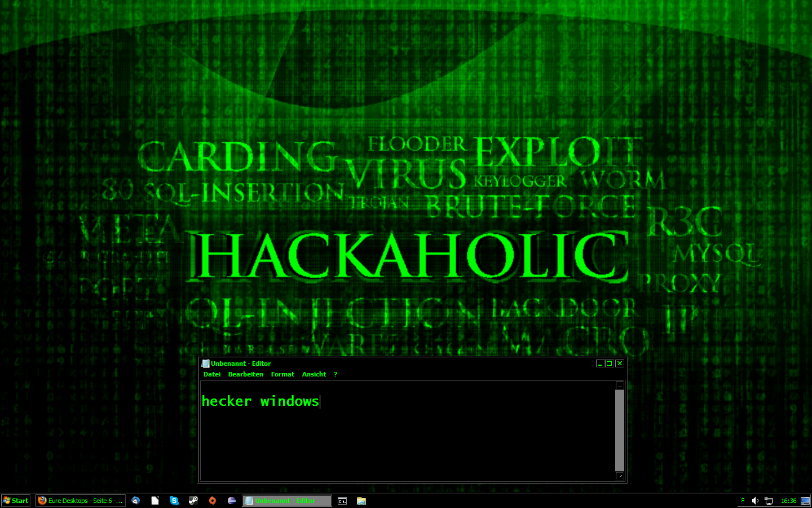Image resolution: width=812 pixels, height=508 pixels.
Task: Expand hidden system tray icons
Action: (x=743, y=500)
